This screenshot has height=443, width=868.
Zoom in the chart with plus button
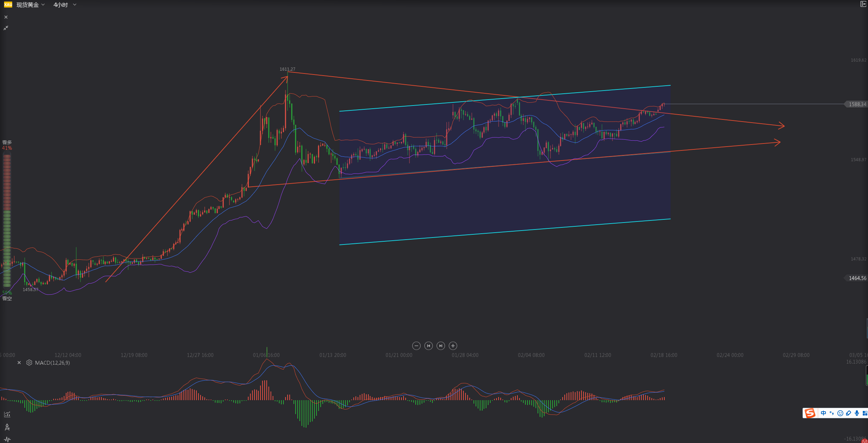pyautogui.click(x=453, y=345)
